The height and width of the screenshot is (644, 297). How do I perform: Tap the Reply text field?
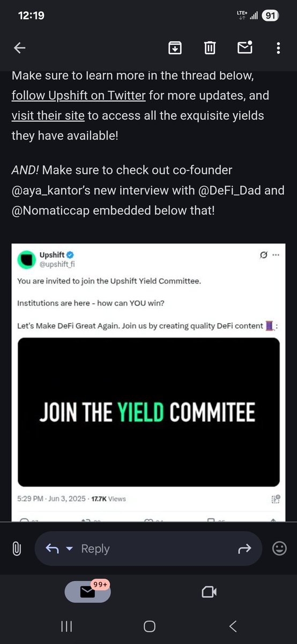(148, 548)
